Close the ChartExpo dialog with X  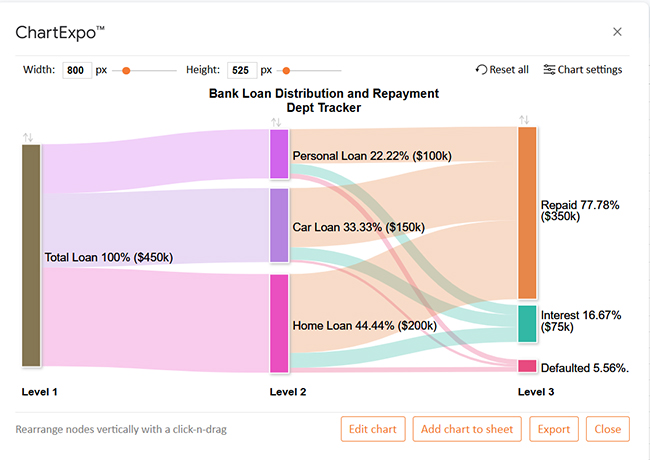pos(617,31)
